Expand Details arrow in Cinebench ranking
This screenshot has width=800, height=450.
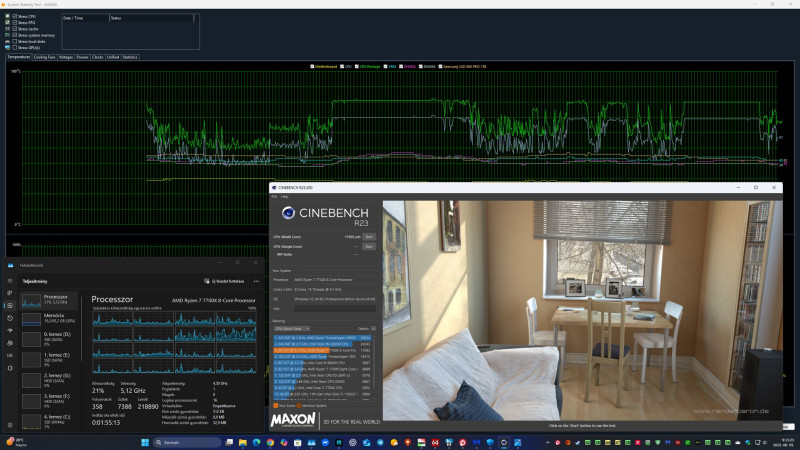coord(373,329)
